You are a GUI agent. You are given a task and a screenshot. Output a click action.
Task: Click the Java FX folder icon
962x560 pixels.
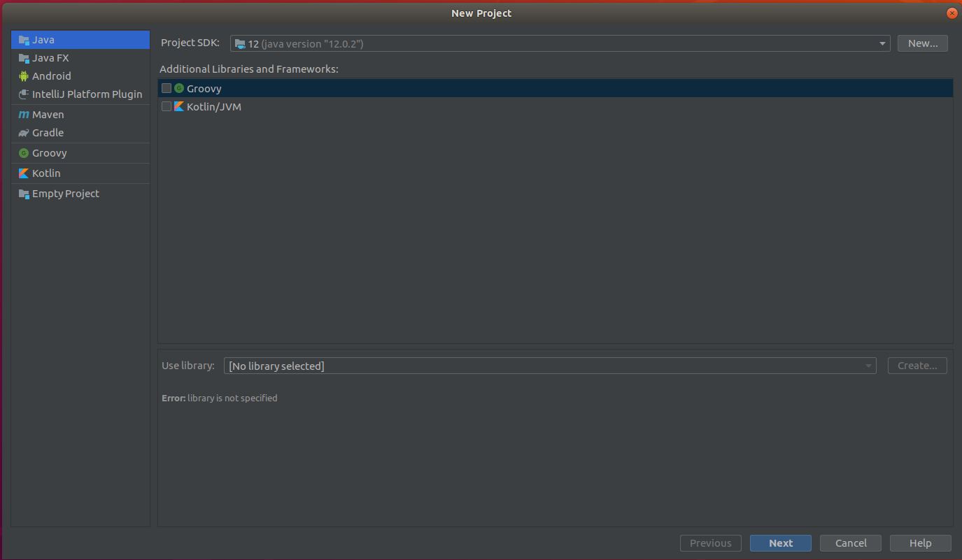24,58
